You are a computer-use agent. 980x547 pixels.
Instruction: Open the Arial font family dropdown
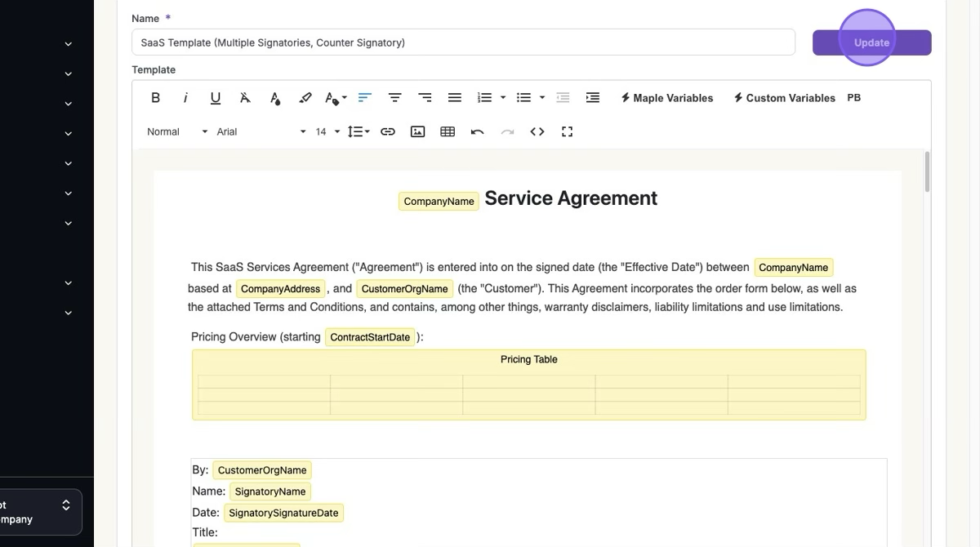[x=261, y=131]
